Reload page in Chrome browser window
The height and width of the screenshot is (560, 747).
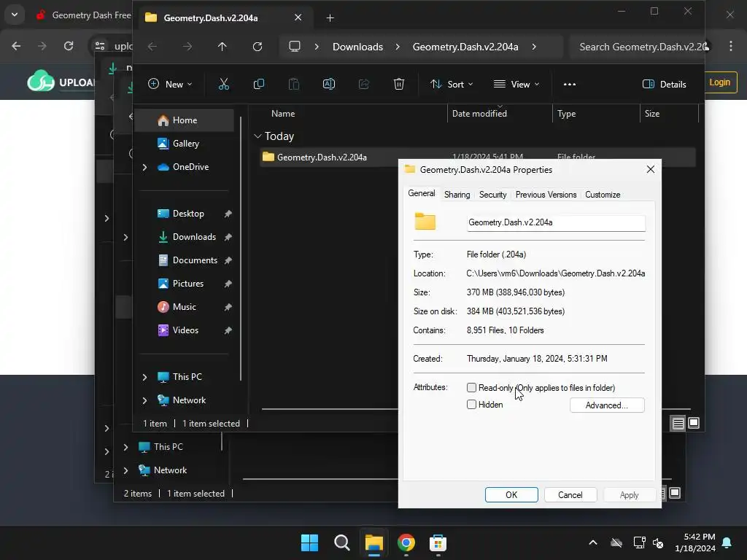(x=69, y=46)
